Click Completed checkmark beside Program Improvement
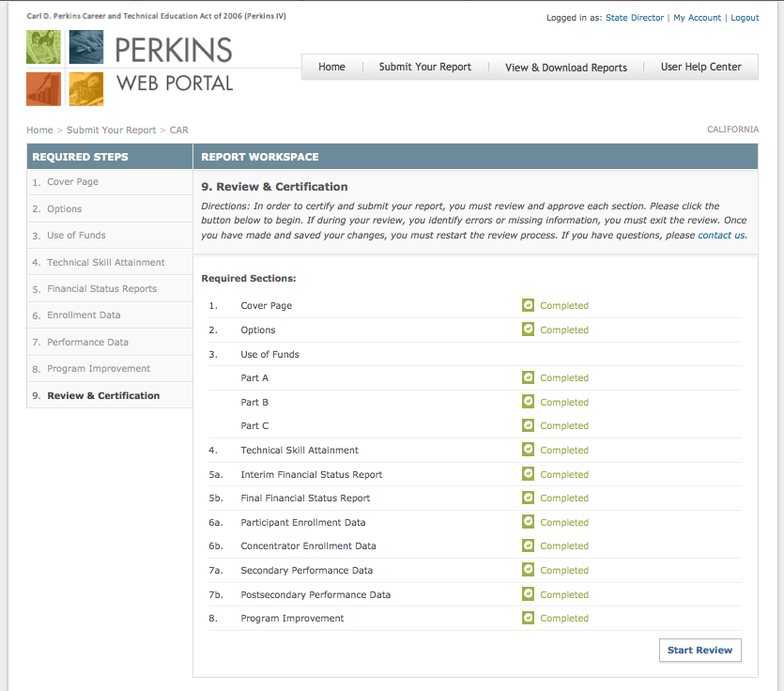The width and height of the screenshot is (784, 691). 528,618
